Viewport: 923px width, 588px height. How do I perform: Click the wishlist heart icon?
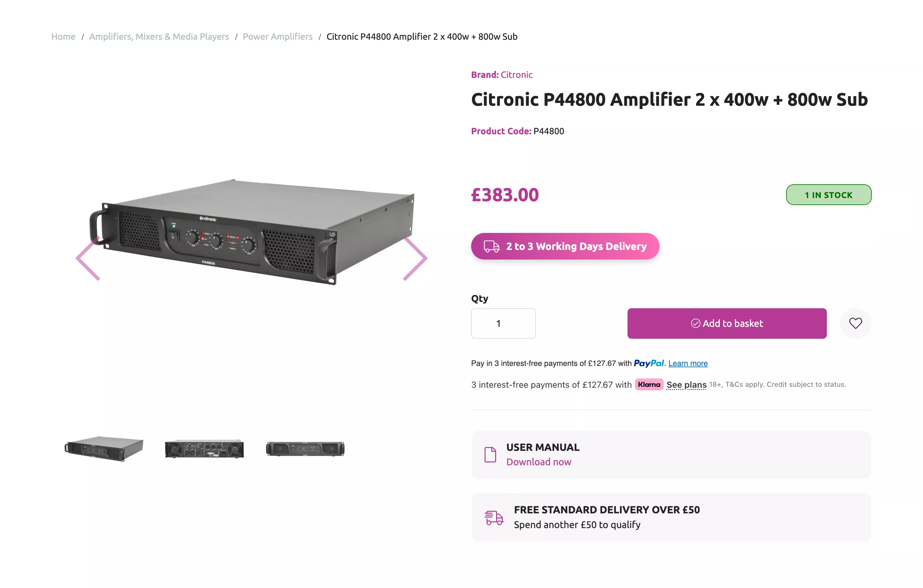tap(855, 323)
